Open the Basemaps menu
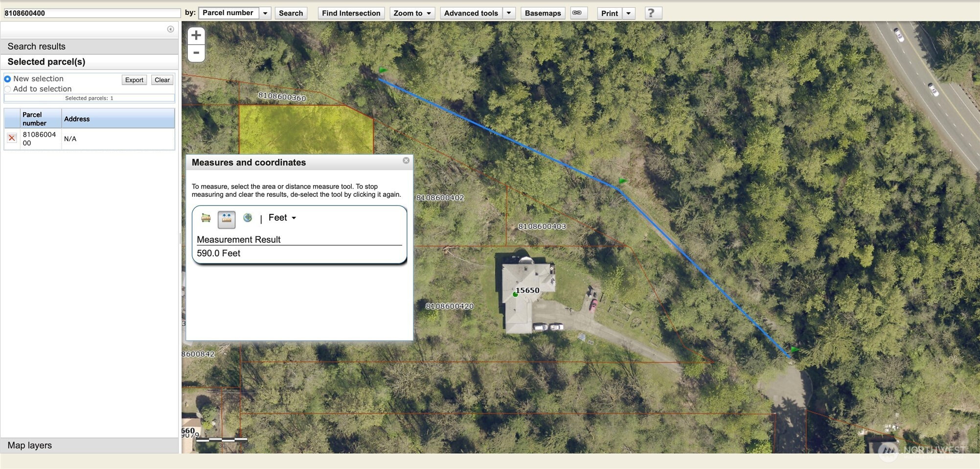 point(543,13)
